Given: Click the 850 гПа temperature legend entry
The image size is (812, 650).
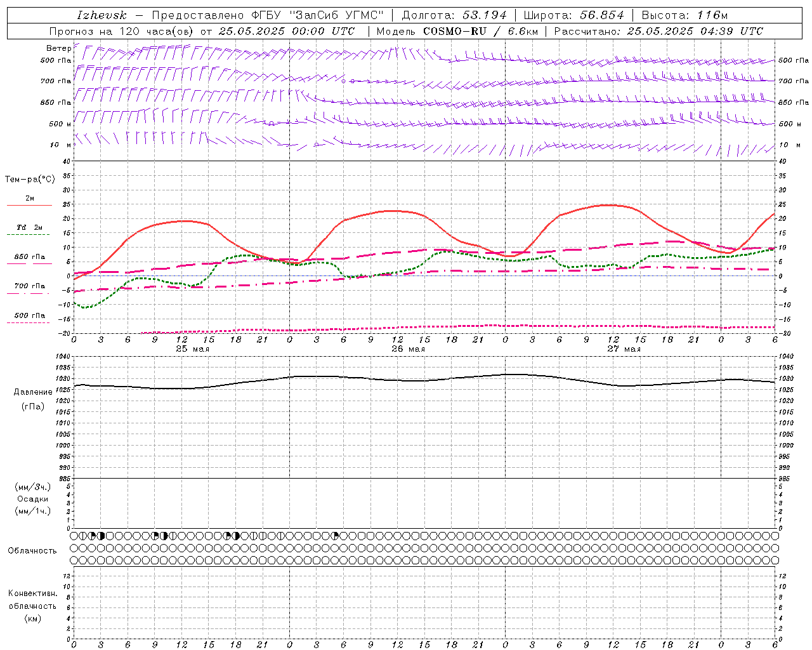Looking at the screenshot, I should (29, 257).
